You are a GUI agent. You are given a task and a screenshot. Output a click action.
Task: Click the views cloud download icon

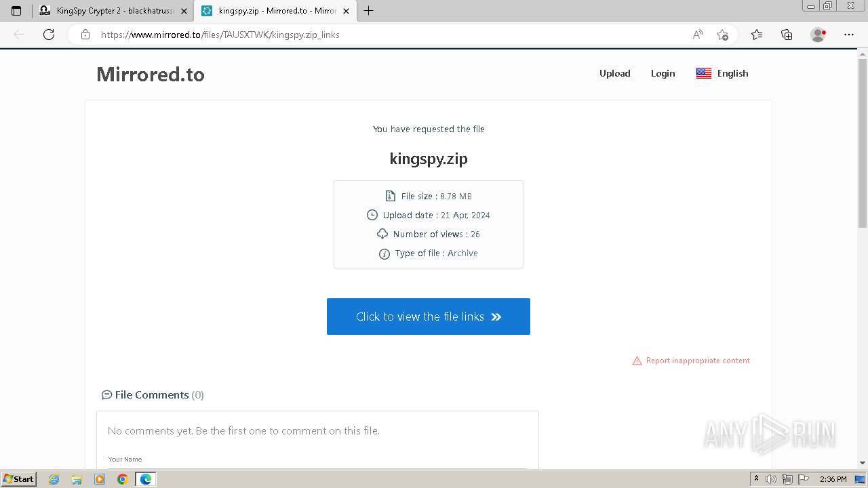pos(382,234)
